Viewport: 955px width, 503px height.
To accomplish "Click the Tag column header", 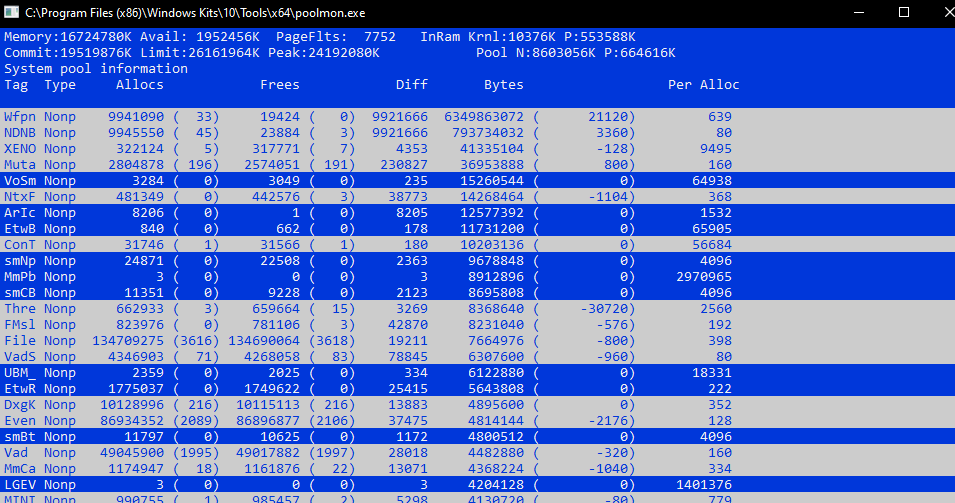I will pyautogui.click(x=16, y=85).
